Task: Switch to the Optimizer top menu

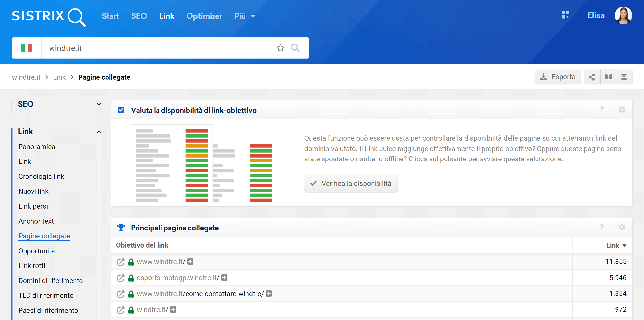Action: [x=204, y=16]
